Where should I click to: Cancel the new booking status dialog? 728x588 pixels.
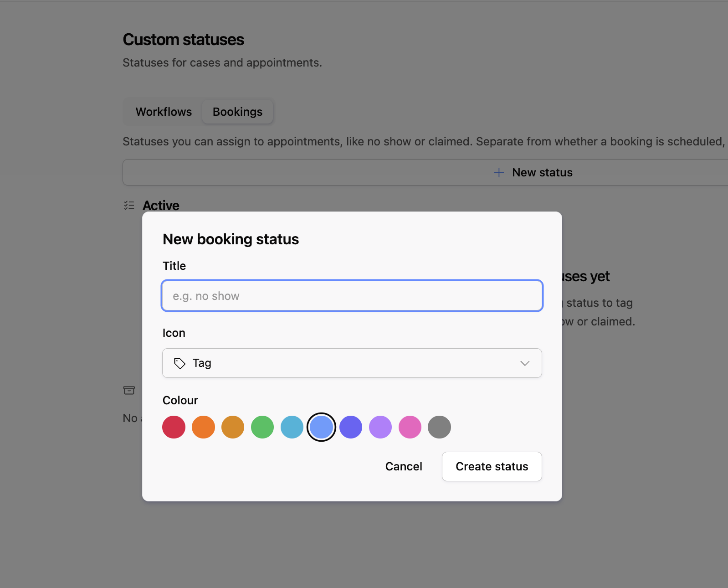coord(404,466)
